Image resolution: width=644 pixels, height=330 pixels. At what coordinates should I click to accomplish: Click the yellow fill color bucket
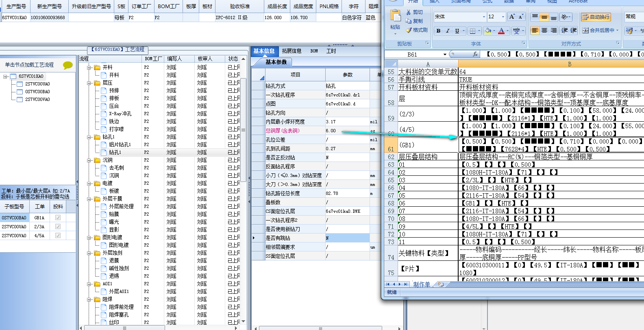point(488,31)
